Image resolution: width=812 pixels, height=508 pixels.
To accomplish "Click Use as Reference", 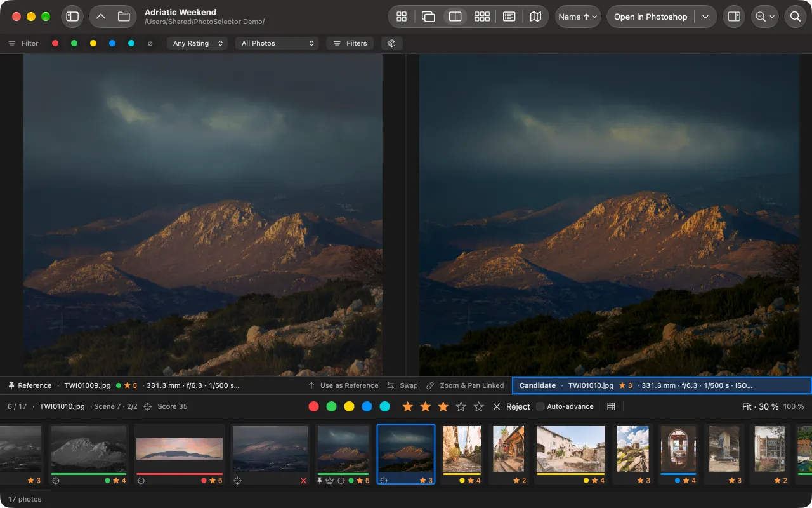I will pyautogui.click(x=343, y=385).
